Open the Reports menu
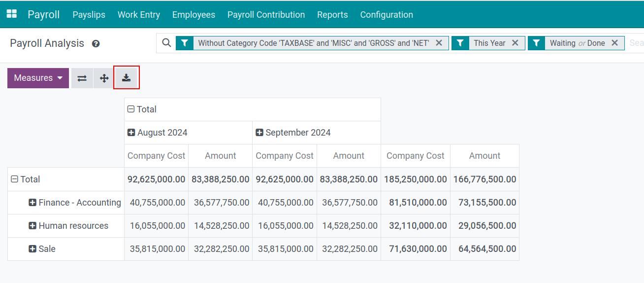Image resolution: width=644 pixels, height=283 pixels. click(x=332, y=15)
